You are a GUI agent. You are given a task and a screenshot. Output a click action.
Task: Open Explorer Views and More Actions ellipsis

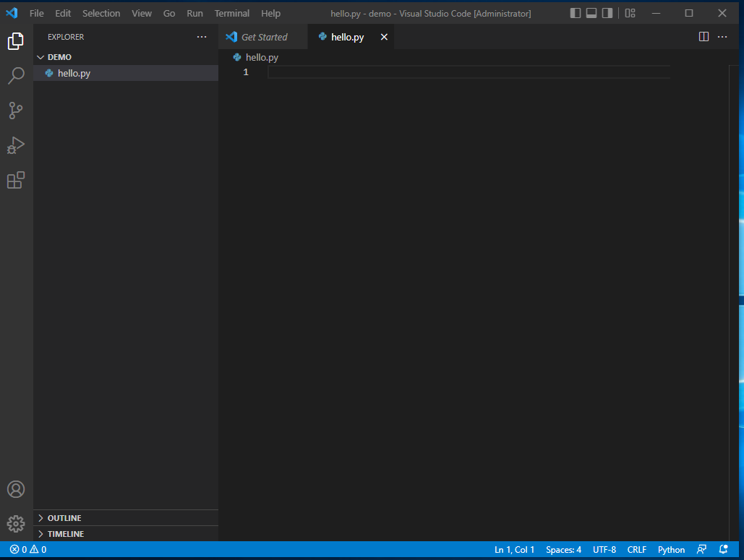pos(202,37)
